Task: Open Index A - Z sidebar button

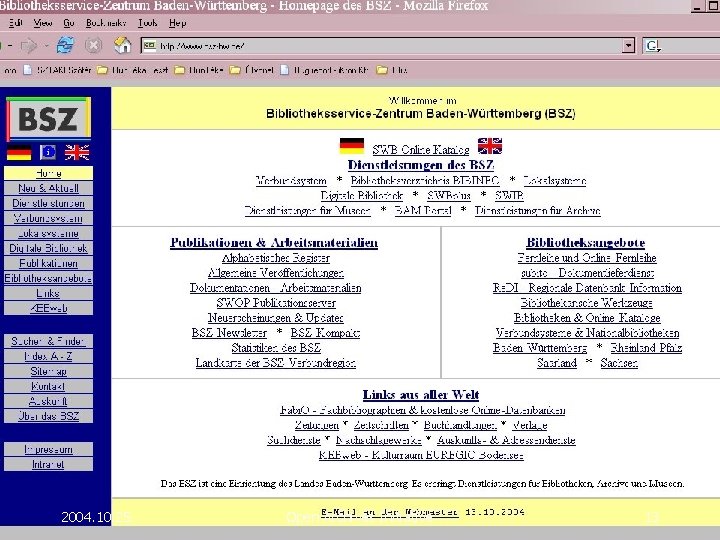Action: 48,356
